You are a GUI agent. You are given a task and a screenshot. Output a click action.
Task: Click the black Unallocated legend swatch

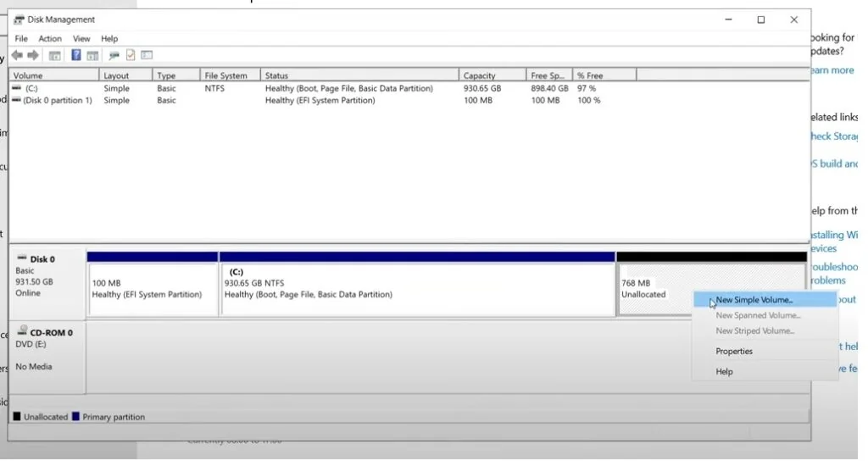coord(17,417)
